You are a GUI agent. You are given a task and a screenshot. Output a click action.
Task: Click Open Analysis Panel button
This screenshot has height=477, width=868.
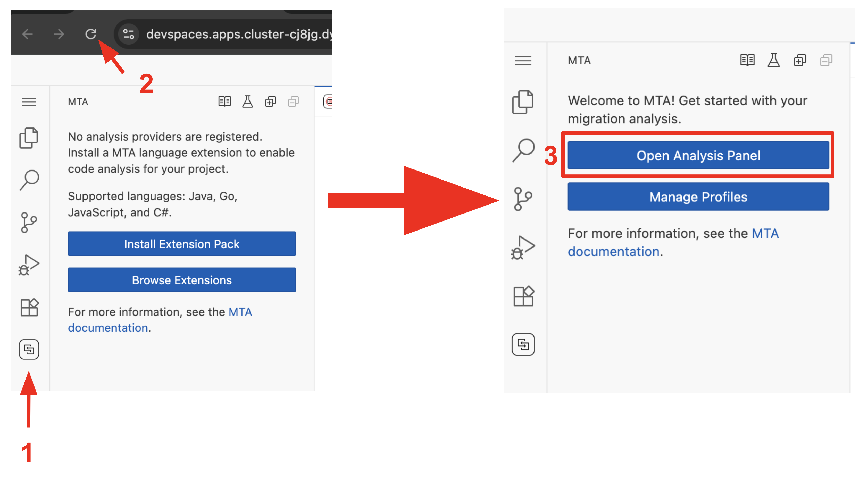point(698,155)
